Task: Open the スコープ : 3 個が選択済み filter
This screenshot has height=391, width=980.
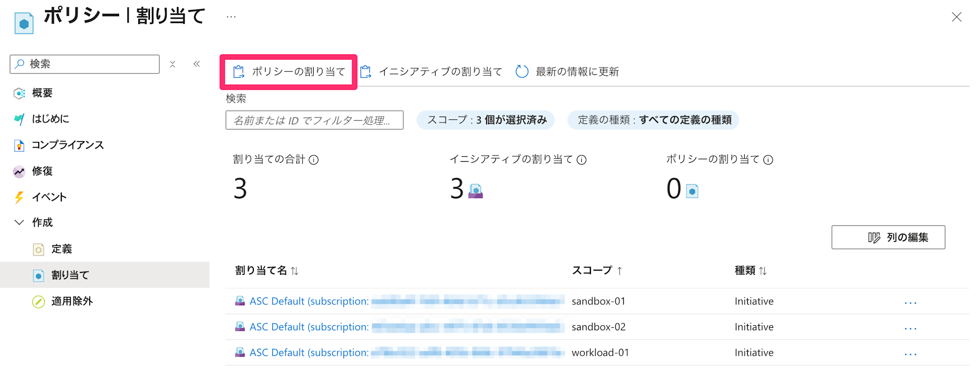Action: 486,120
